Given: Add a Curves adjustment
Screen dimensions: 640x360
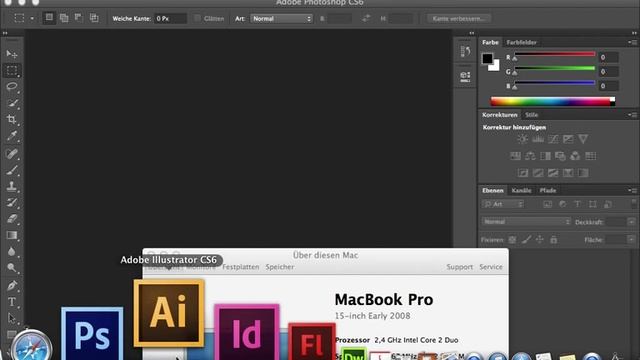Looking at the screenshot, I should click(553, 139).
